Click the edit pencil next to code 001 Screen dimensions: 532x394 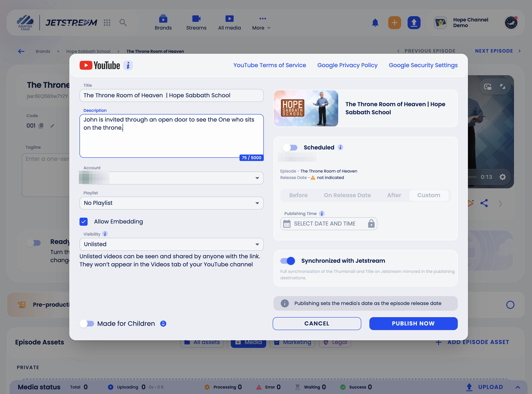[52, 126]
